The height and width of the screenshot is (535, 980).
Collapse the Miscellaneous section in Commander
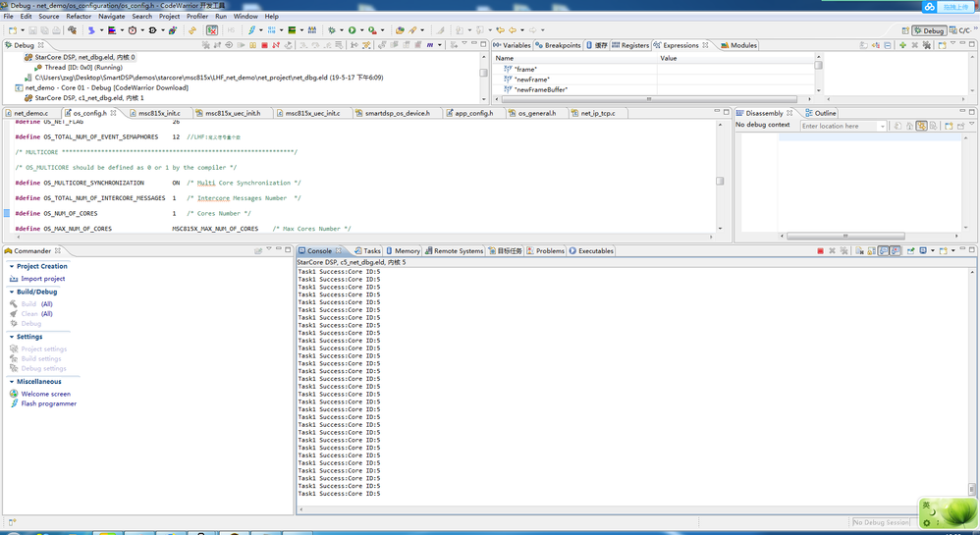coord(11,382)
